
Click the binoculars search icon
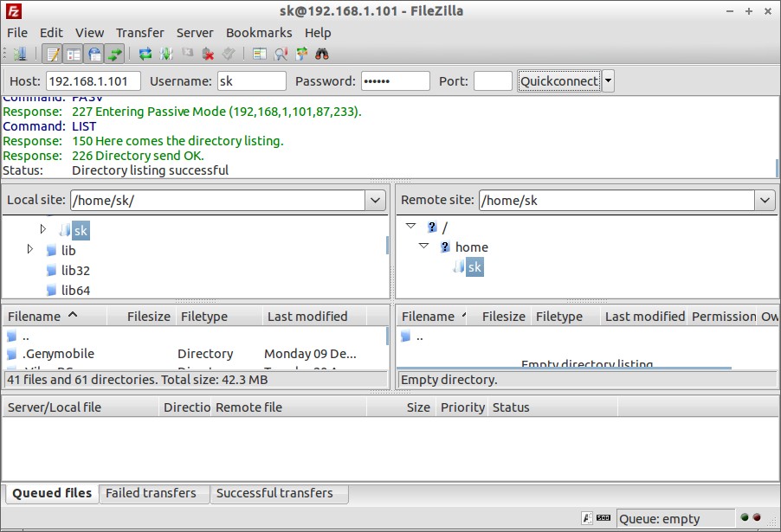pyautogui.click(x=322, y=54)
